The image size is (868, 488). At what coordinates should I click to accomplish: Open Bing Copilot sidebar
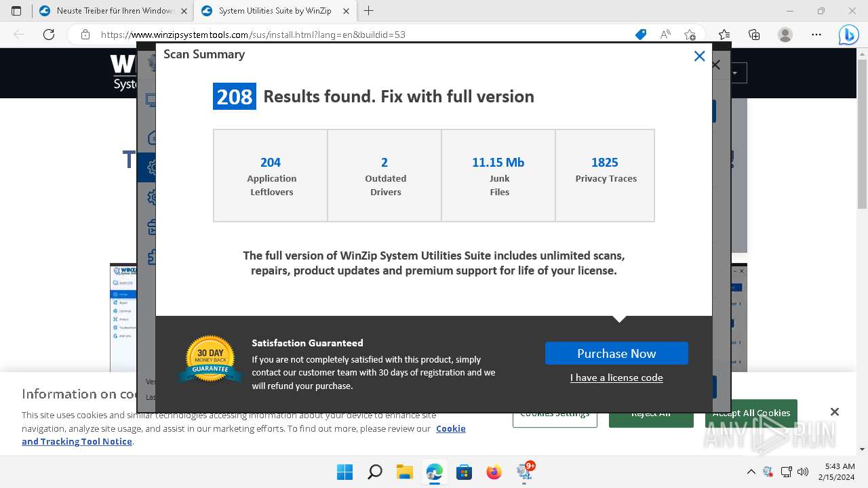point(848,35)
